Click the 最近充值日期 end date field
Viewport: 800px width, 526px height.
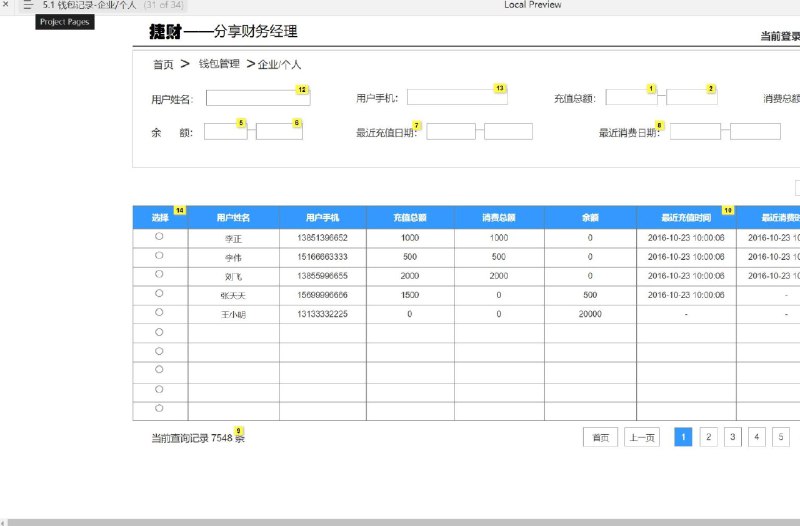[508, 132]
